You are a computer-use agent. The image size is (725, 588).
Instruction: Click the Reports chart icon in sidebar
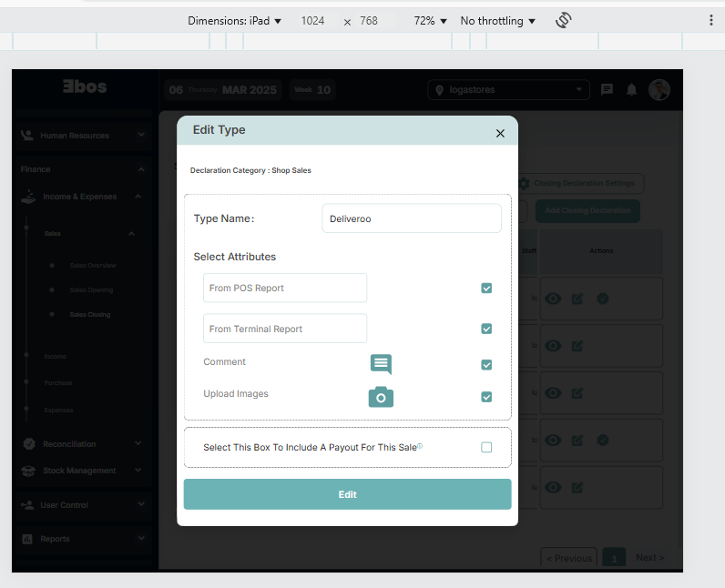pos(27,539)
